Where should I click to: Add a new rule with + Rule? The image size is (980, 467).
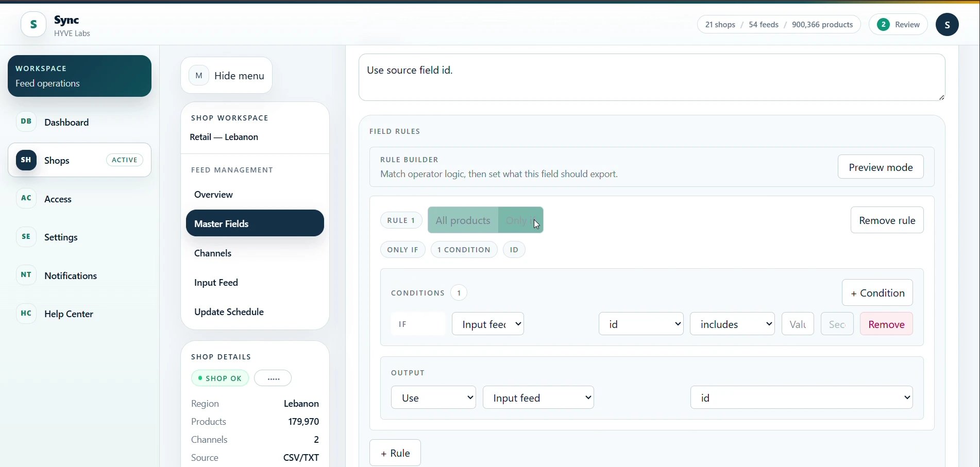(395, 453)
